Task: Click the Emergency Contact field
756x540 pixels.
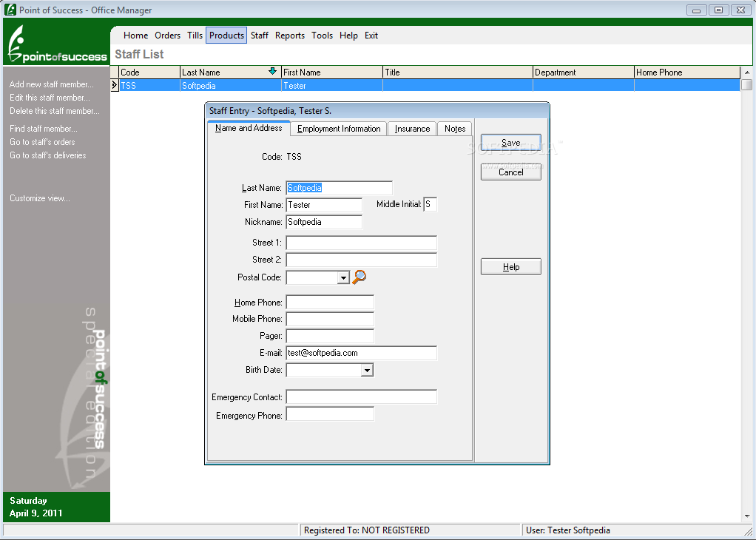Action: click(362, 396)
